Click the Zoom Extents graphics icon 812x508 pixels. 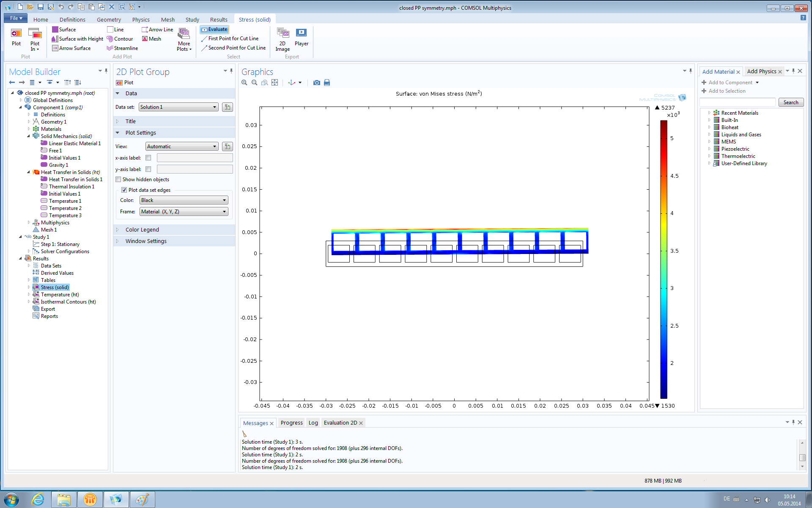[275, 83]
